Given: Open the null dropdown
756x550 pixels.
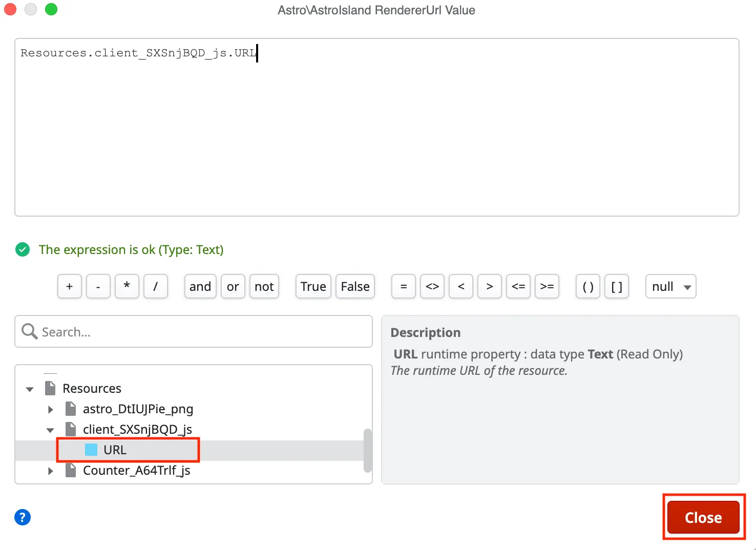Looking at the screenshot, I should coord(670,286).
